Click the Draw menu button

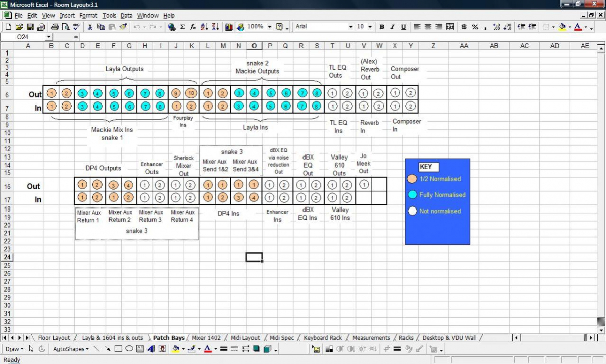pos(14,349)
